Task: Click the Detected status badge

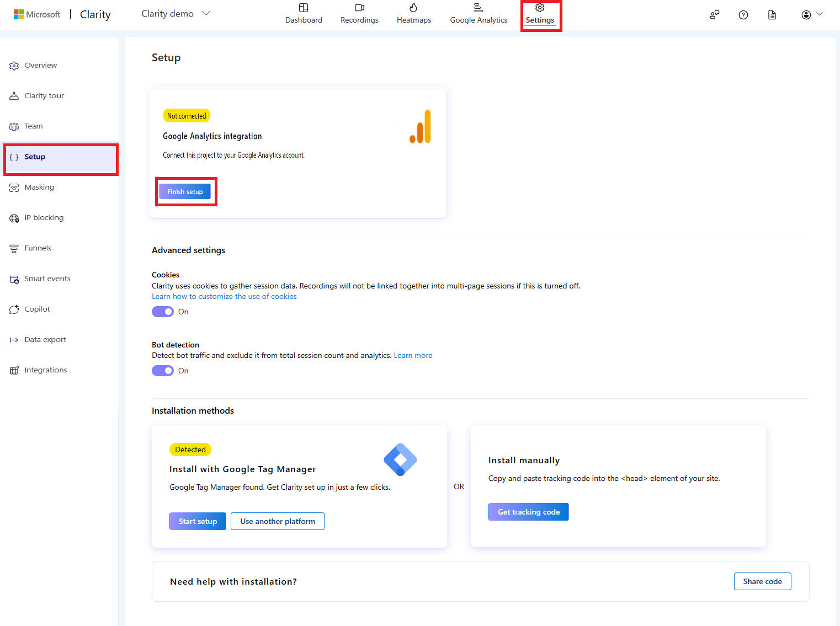Action: point(190,450)
